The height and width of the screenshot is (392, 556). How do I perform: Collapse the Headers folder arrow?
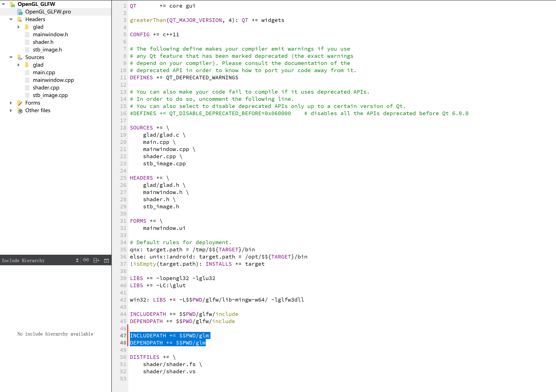point(11,19)
